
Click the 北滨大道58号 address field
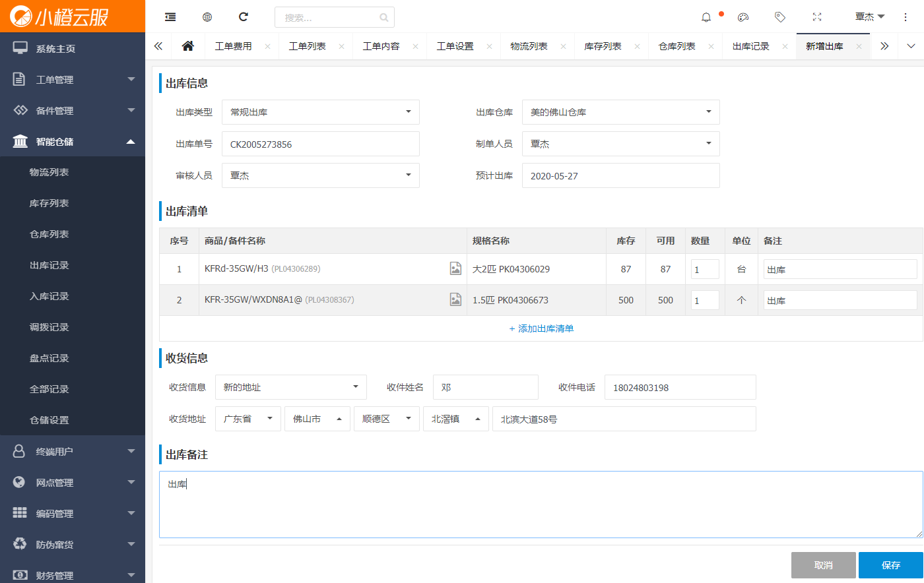624,419
